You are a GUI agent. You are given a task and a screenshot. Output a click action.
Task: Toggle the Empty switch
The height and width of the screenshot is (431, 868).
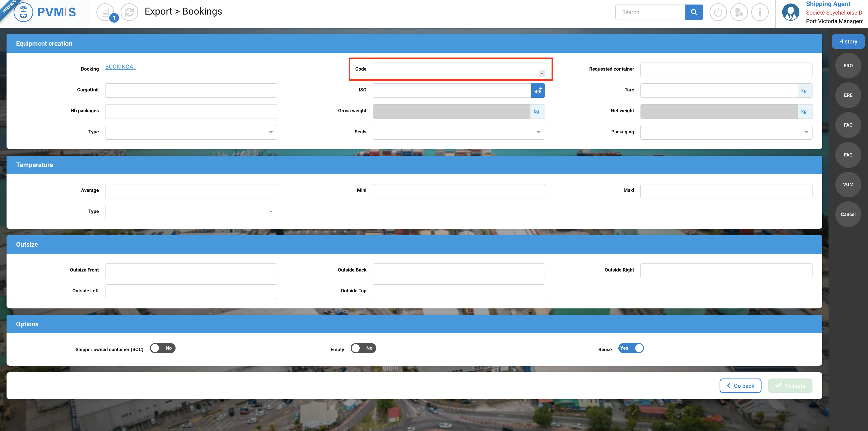click(363, 348)
